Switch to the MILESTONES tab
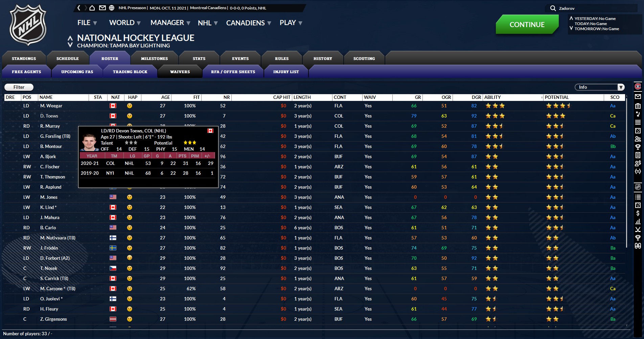 (x=154, y=59)
